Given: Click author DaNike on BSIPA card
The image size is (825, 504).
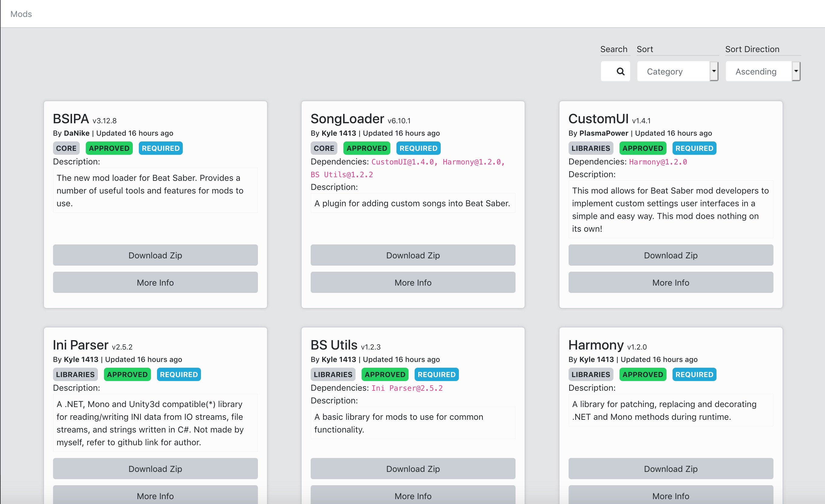Looking at the screenshot, I should click(x=77, y=133).
